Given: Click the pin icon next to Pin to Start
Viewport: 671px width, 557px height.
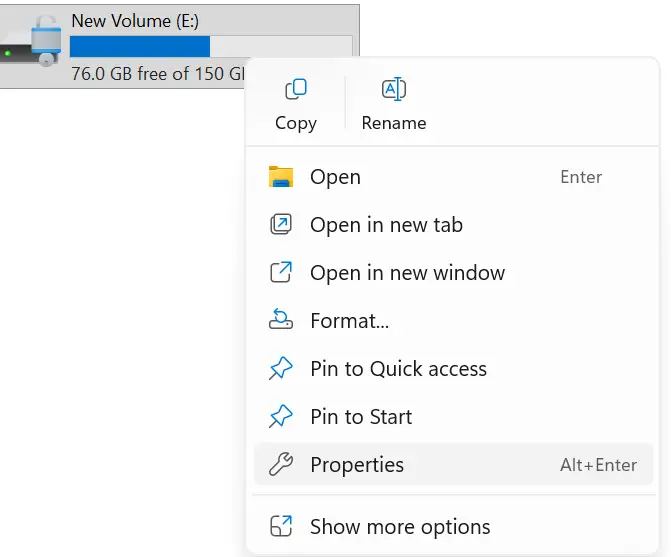Looking at the screenshot, I should 281,417.
